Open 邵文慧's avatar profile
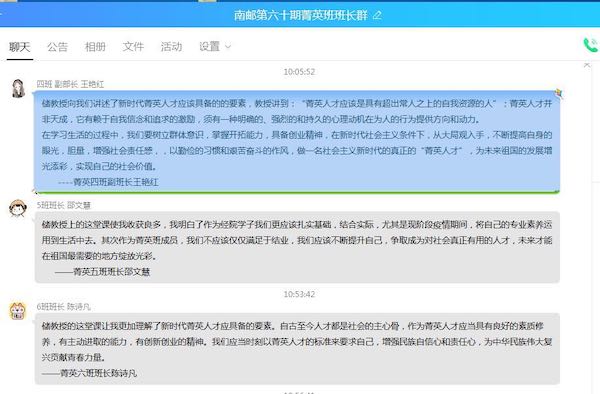The image size is (600, 394). click(18, 208)
